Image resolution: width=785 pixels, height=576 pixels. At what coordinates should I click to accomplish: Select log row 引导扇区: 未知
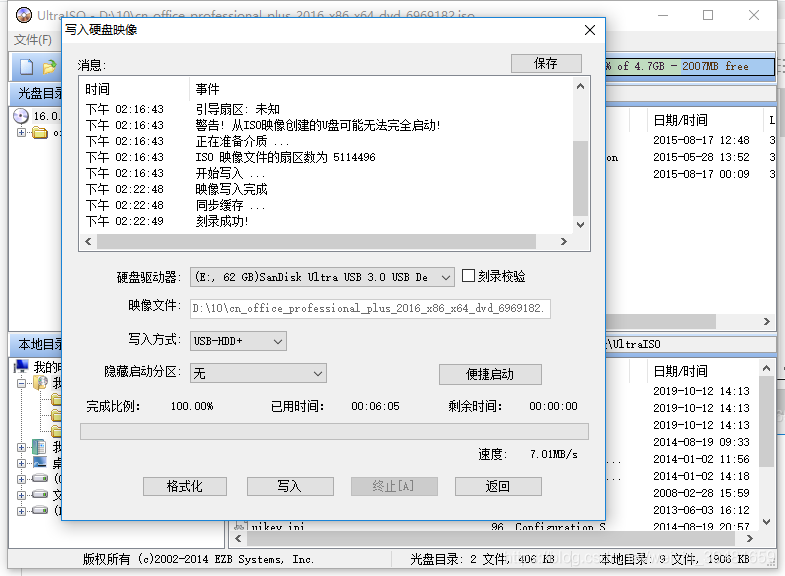(237, 110)
